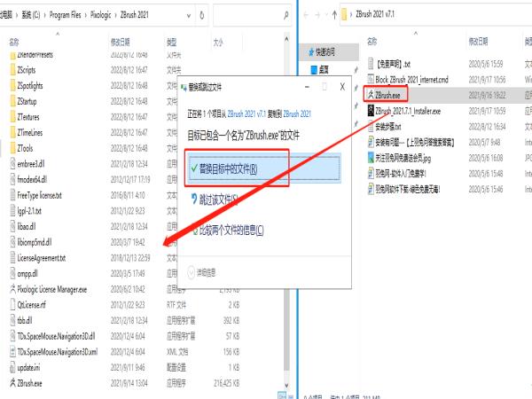Click the back arrow in right window
Screen dimensions: 532x399
pos(306,14)
